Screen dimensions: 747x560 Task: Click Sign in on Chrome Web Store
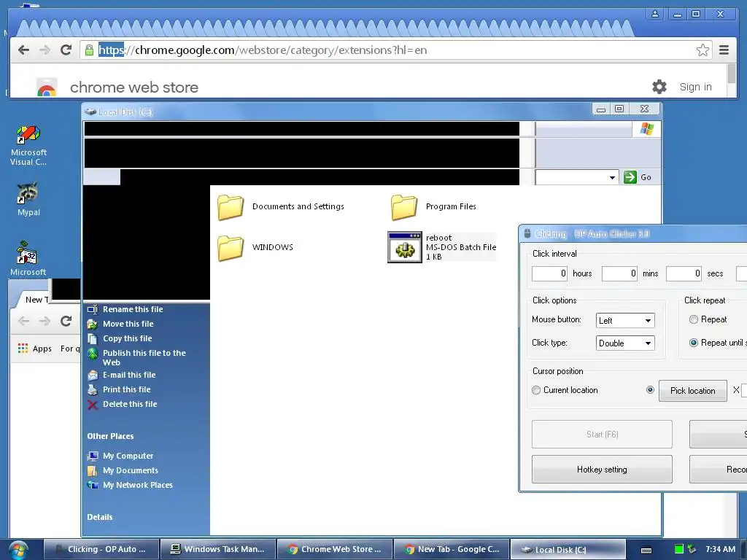point(695,87)
